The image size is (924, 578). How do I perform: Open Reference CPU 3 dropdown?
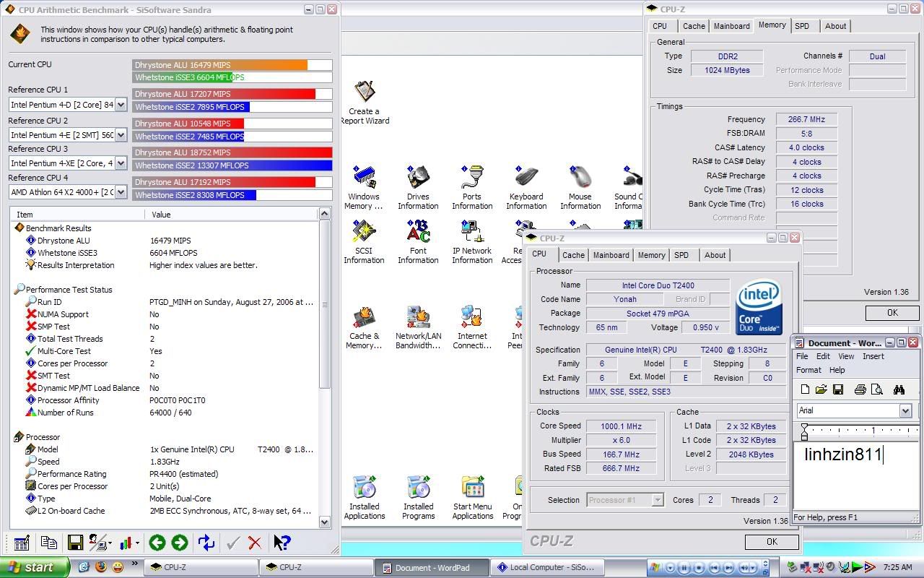coord(121,163)
